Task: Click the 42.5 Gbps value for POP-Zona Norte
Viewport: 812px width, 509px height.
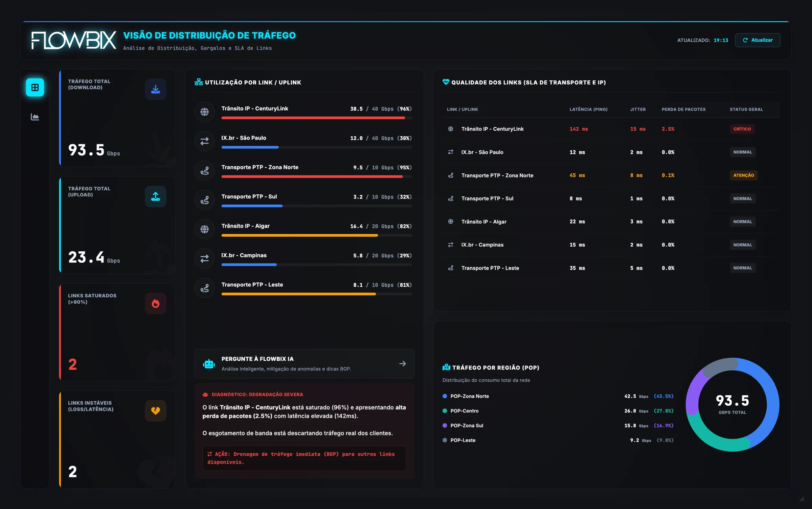Action: [x=636, y=396]
